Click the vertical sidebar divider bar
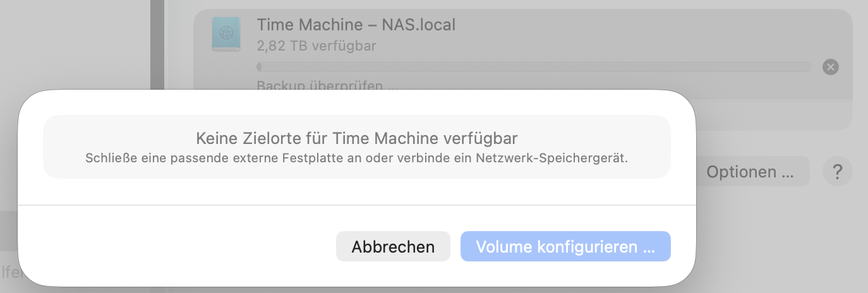This screenshot has height=293, width=868. 157,44
